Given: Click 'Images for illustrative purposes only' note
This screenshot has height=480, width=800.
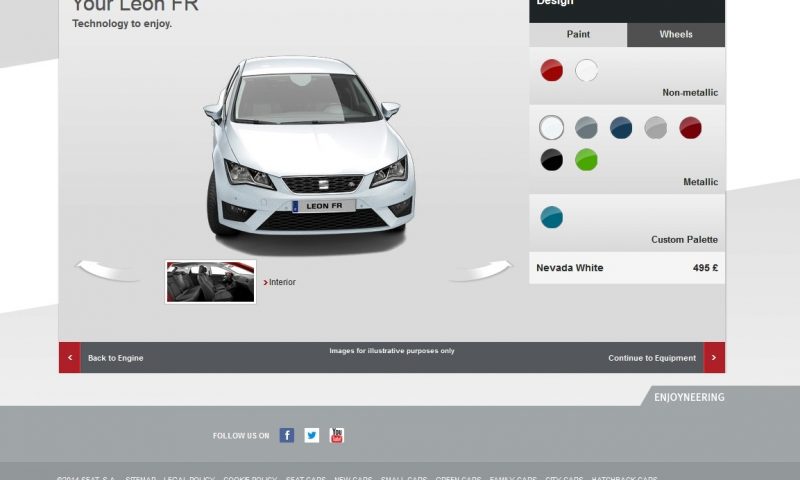Looking at the screenshot, I should tap(392, 350).
